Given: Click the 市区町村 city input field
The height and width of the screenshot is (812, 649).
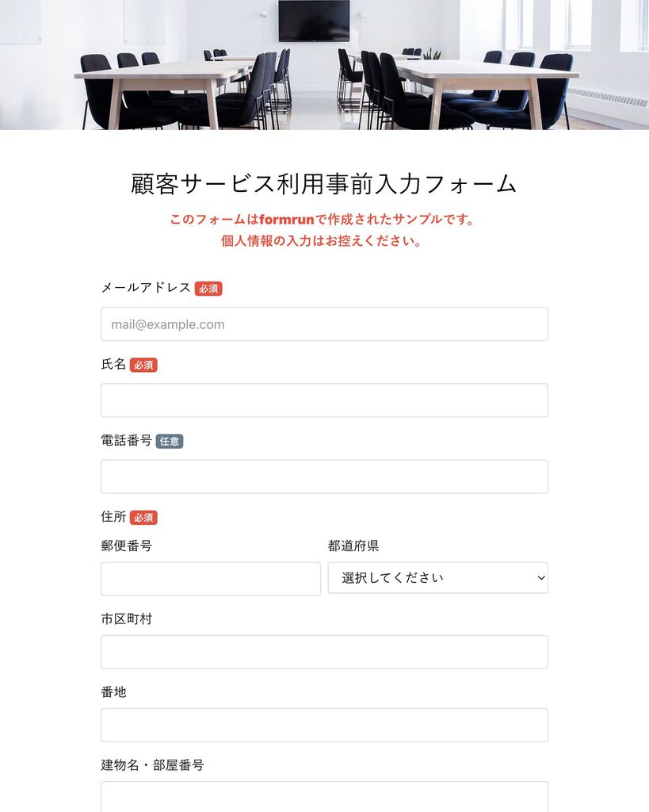Looking at the screenshot, I should pos(325,652).
